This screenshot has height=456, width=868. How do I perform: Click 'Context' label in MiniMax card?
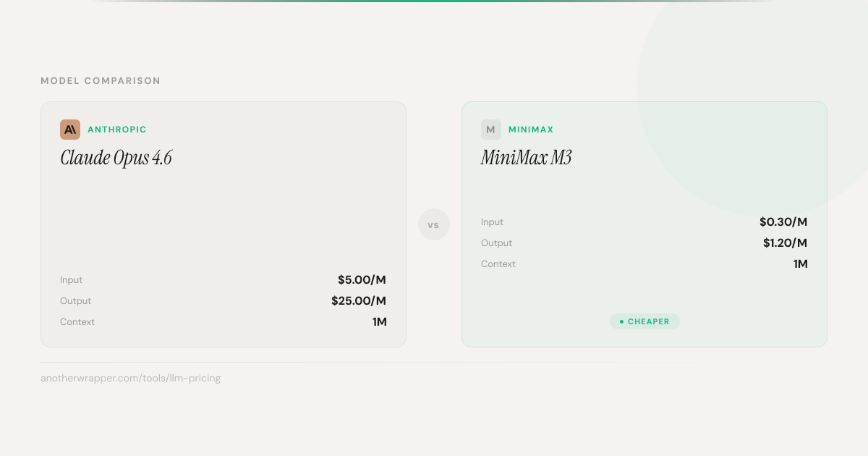pos(498,264)
